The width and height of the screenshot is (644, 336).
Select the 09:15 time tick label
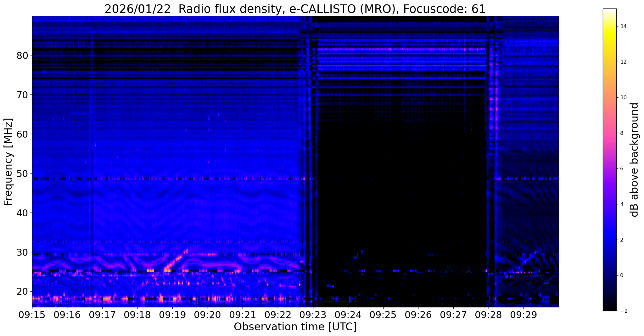coord(32,315)
